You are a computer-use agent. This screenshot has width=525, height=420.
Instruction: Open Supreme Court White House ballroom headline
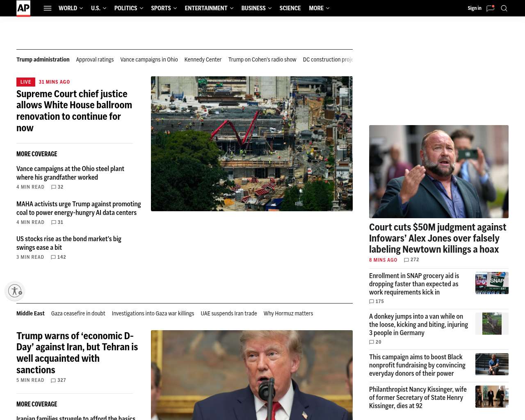pyautogui.click(x=74, y=111)
